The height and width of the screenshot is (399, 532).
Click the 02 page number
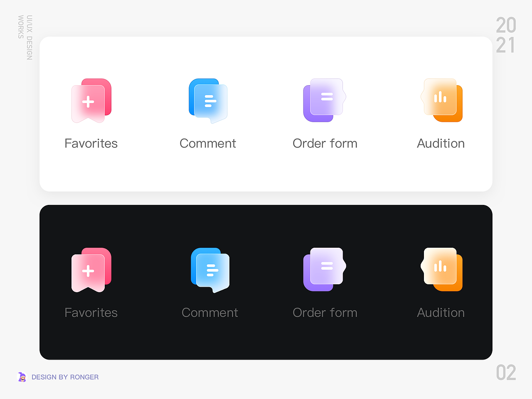click(x=506, y=373)
